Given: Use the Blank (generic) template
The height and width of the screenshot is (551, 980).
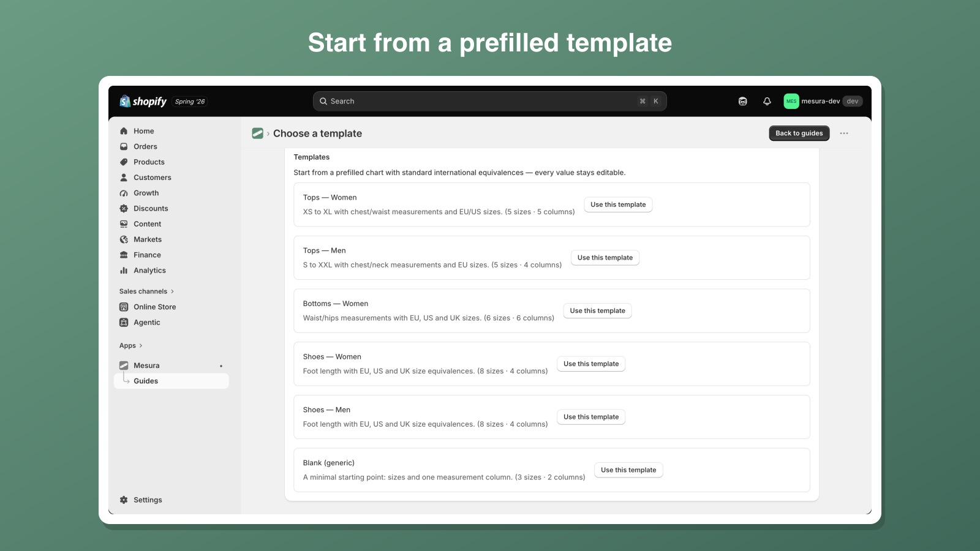Looking at the screenshot, I should pyautogui.click(x=628, y=470).
